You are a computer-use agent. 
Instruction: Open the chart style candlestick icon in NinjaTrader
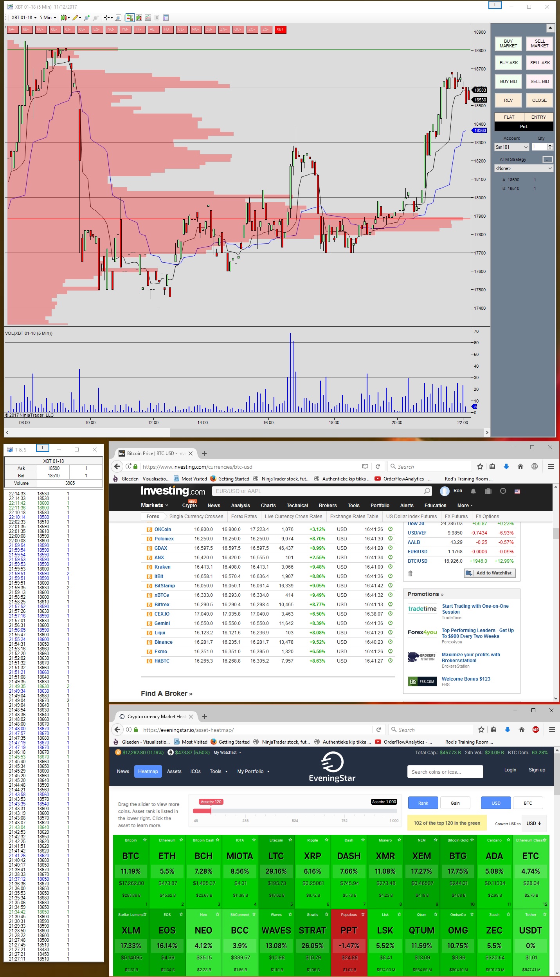64,18
